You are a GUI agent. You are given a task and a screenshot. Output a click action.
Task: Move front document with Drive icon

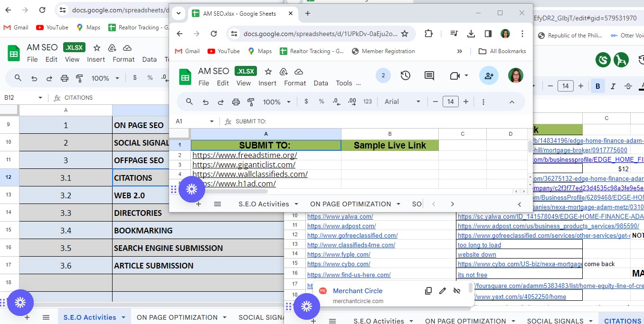point(284,71)
